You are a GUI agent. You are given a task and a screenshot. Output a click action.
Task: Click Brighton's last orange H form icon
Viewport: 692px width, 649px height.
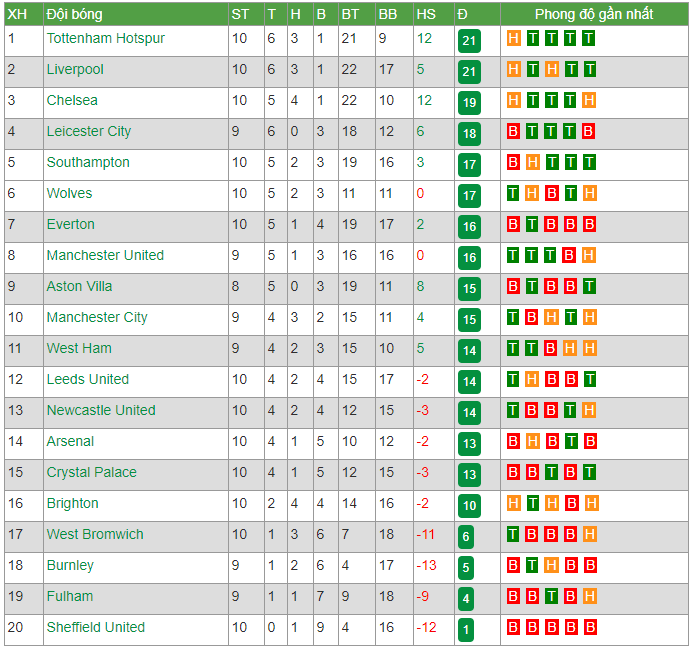tap(591, 503)
